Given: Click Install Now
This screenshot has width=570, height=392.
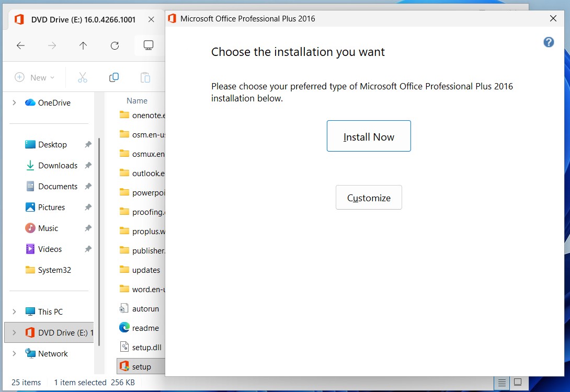Looking at the screenshot, I should pyautogui.click(x=369, y=136).
